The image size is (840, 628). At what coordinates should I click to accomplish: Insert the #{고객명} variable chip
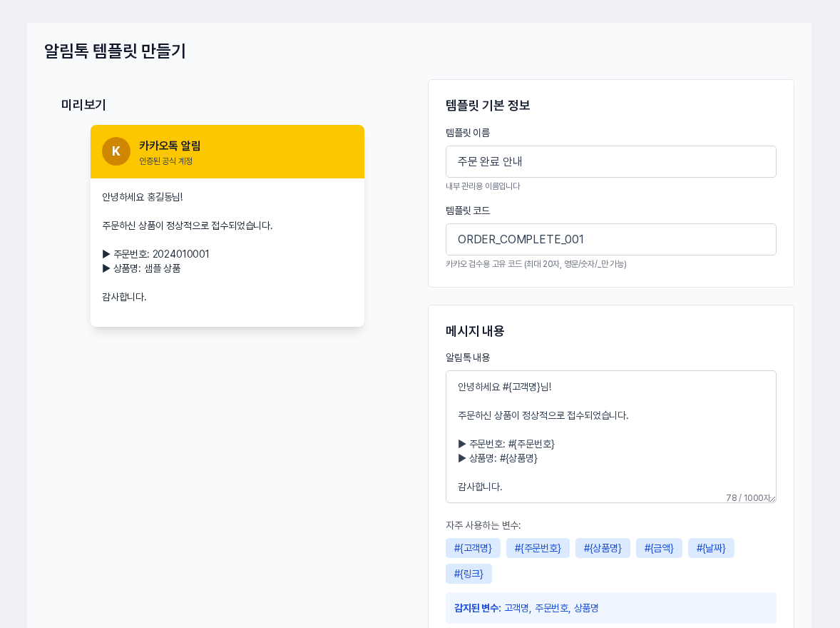473,548
